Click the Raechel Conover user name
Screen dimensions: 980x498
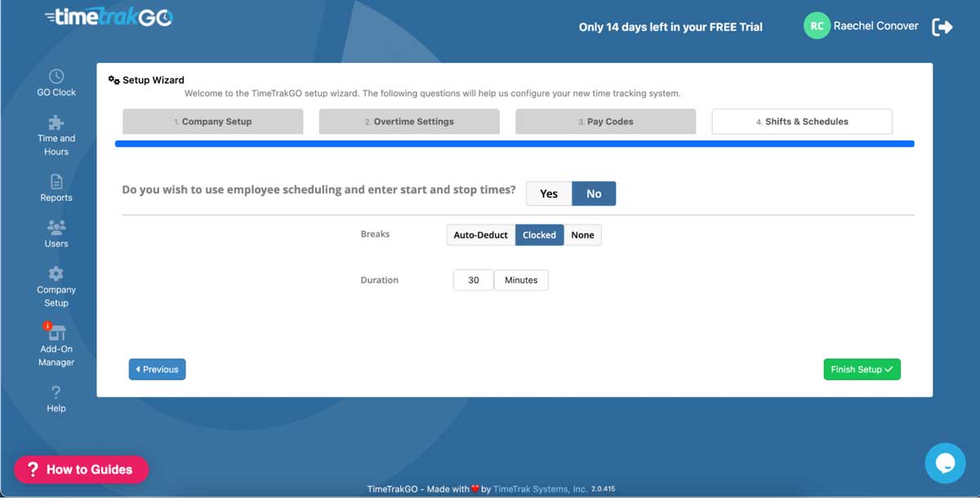pos(875,26)
